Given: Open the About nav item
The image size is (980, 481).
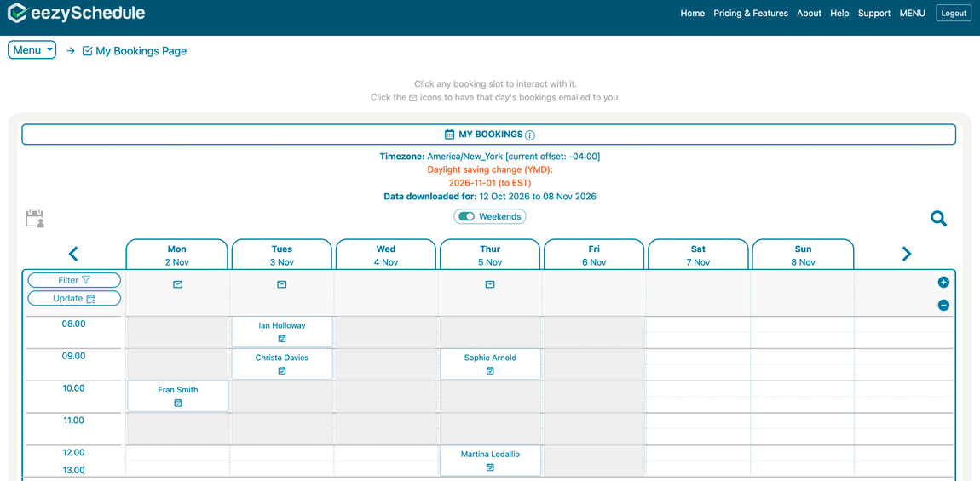Looking at the screenshot, I should 809,13.
